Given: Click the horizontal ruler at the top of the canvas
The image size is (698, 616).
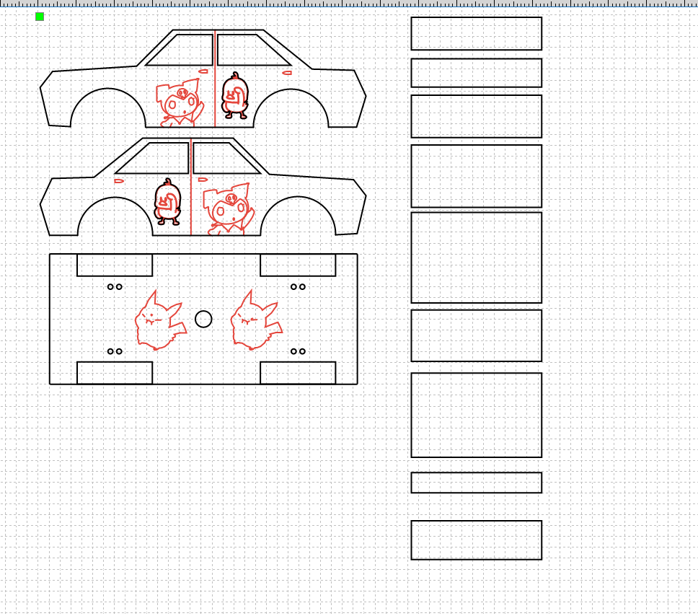Looking at the screenshot, I should [349, 3].
